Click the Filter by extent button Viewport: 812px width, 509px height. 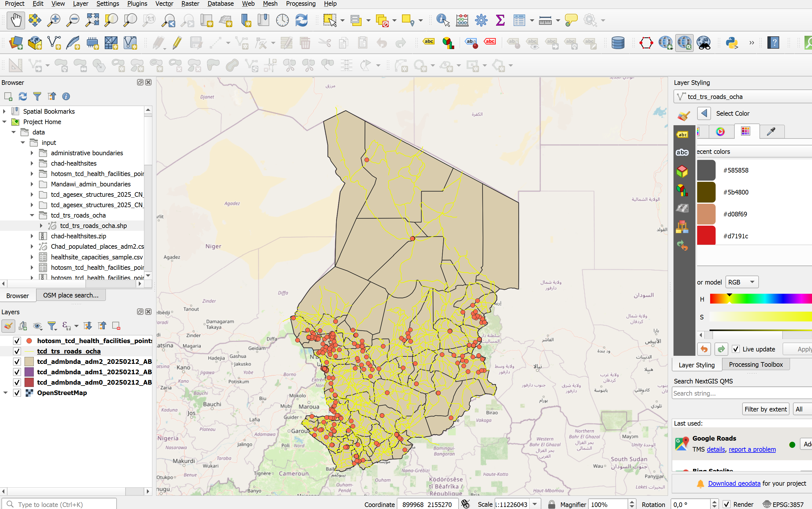pyautogui.click(x=765, y=409)
